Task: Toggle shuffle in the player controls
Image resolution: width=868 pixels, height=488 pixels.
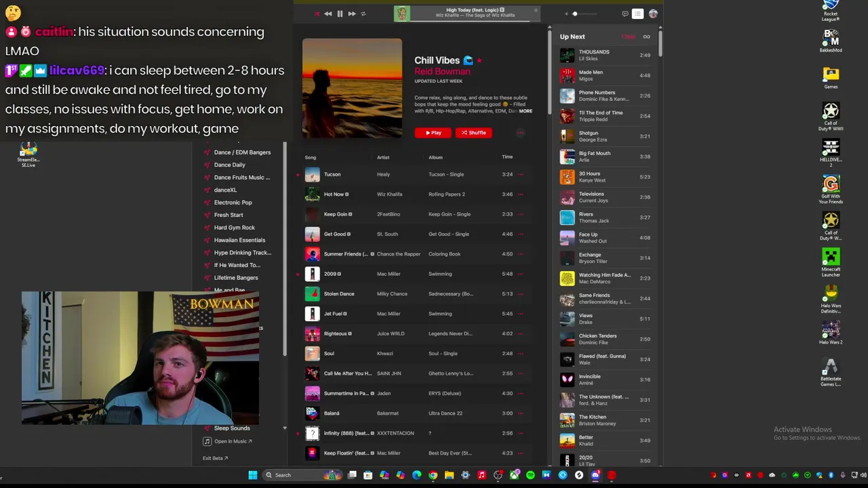Action: (x=317, y=14)
